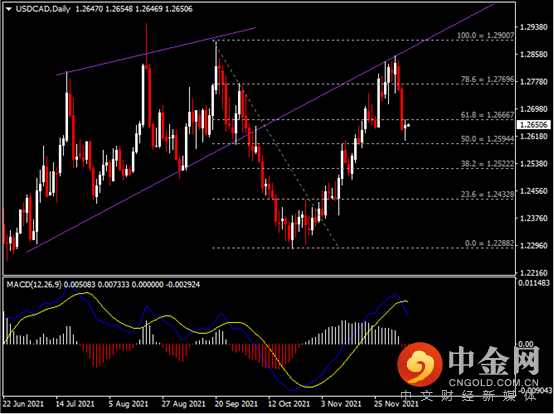Click the 100.0 = 1.29007 Fibonacci label

(x=485, y=35)
